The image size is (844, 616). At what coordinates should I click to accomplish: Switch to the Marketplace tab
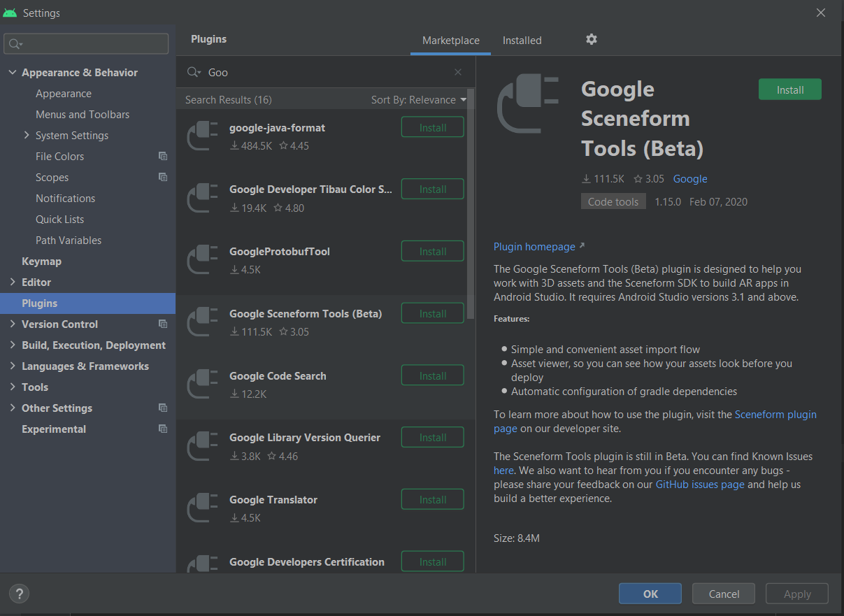pyautogui.click(x=451, y=41)
